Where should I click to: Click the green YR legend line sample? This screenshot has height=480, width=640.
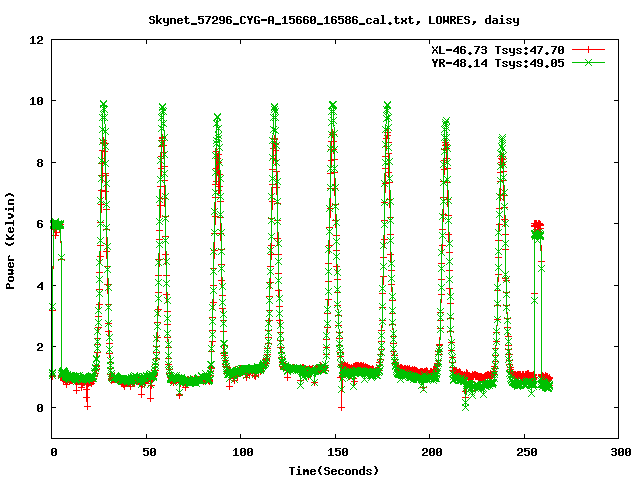(x=588, y=62)
